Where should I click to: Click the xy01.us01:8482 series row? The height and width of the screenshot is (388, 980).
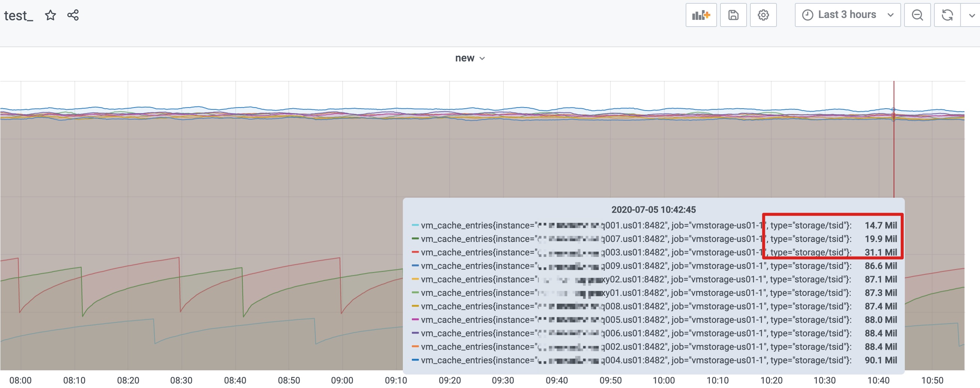point(654,293)
